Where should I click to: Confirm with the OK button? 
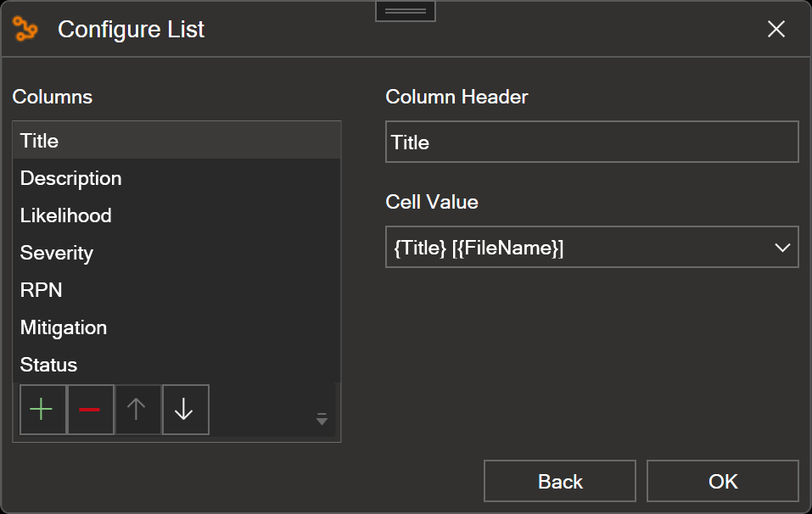723,481
